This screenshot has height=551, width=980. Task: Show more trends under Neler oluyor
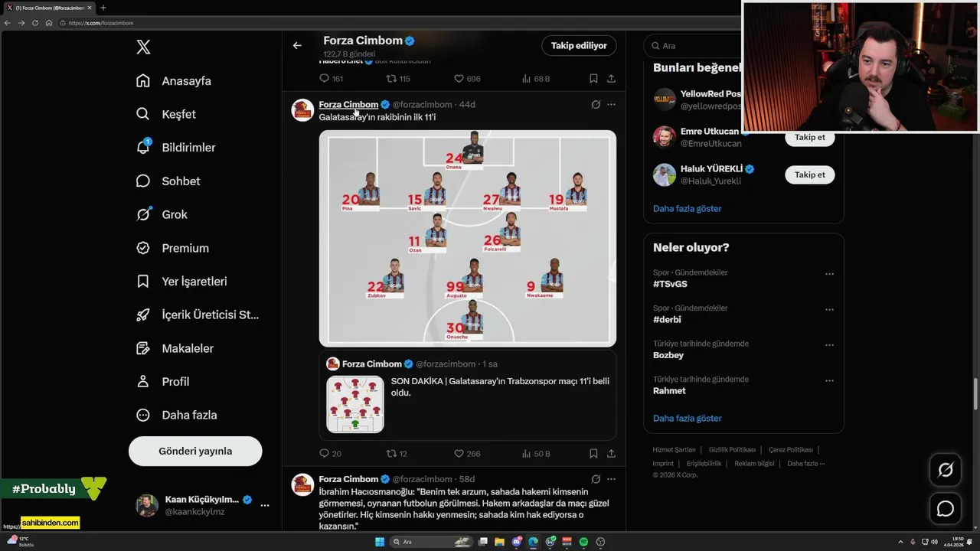click(687, 418)
